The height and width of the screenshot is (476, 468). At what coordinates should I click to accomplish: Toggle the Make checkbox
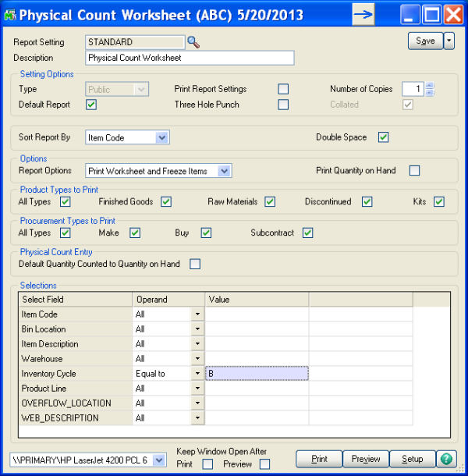click(x=135, y=233)
